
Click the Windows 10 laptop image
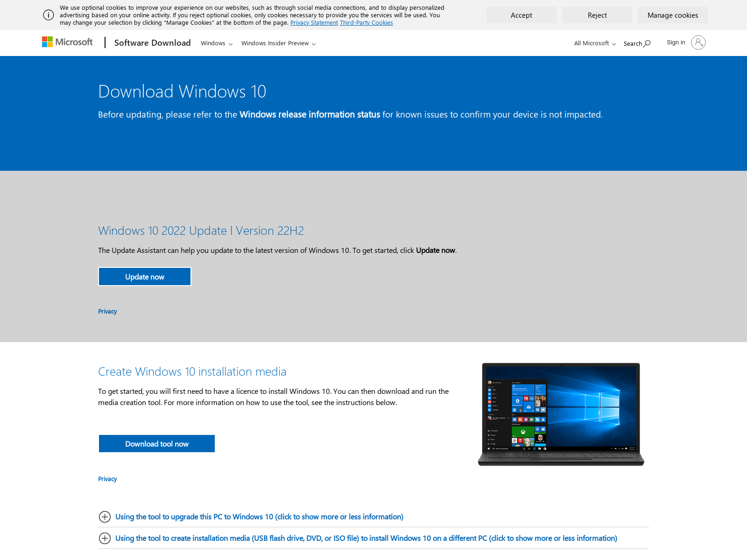pyautogui.click(x=561, y=414)
